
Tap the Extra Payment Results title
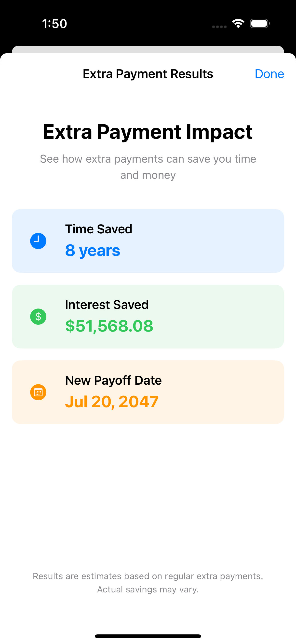coord(148,74)
